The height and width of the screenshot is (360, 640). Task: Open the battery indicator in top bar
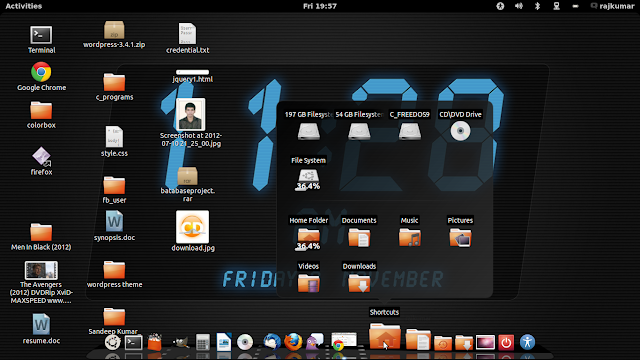tap(576, 6)
